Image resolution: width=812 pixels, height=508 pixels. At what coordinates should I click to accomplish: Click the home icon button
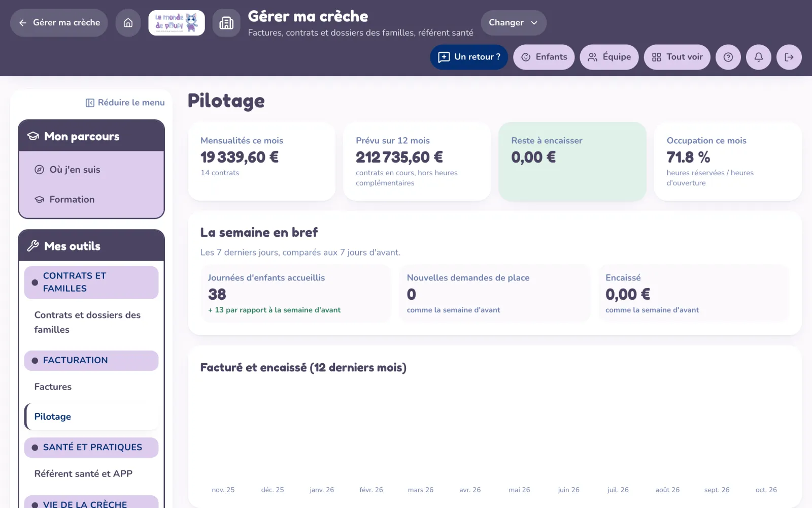[128, 23]
